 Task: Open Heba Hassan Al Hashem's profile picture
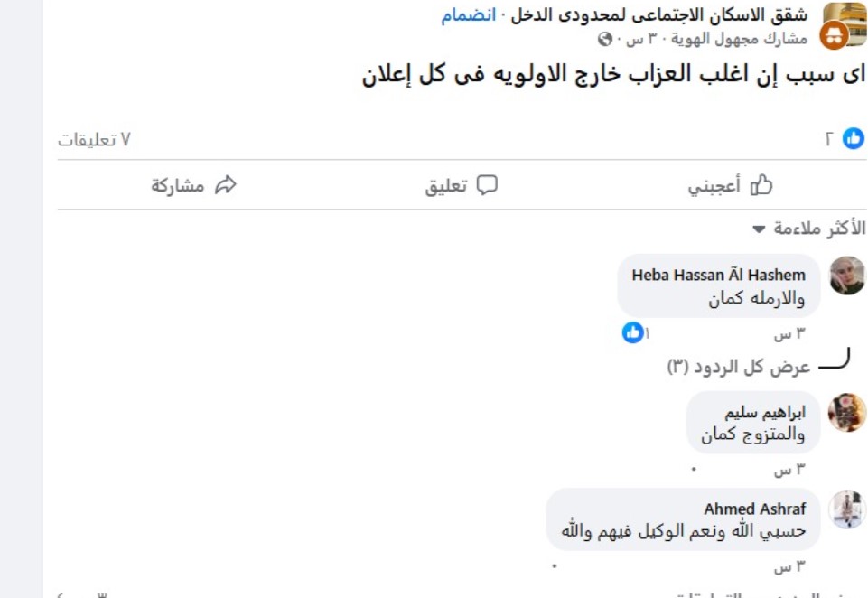(846, 276)
